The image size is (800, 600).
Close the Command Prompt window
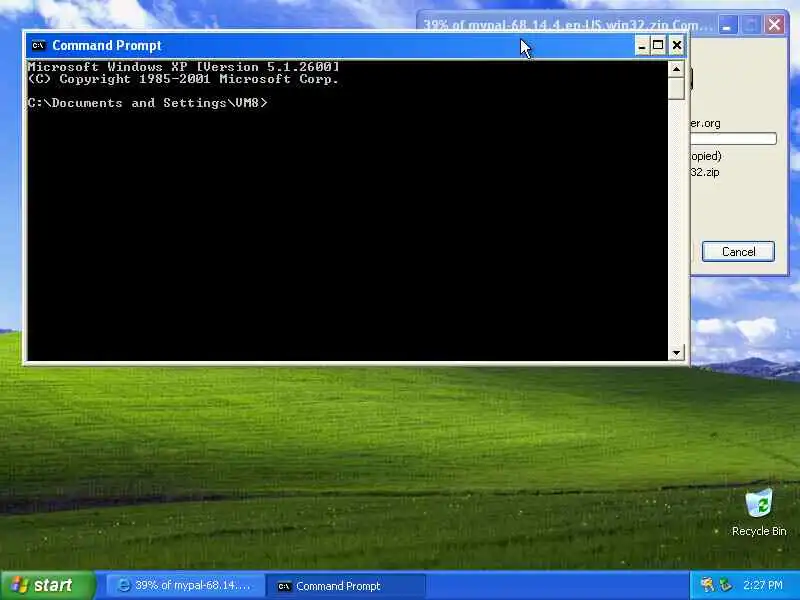[x=677, y=46]
